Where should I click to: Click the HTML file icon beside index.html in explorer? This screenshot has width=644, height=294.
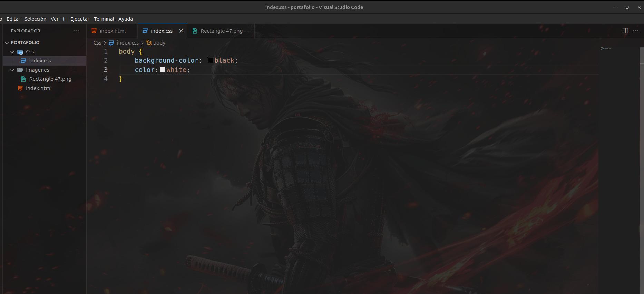point(20,88)
